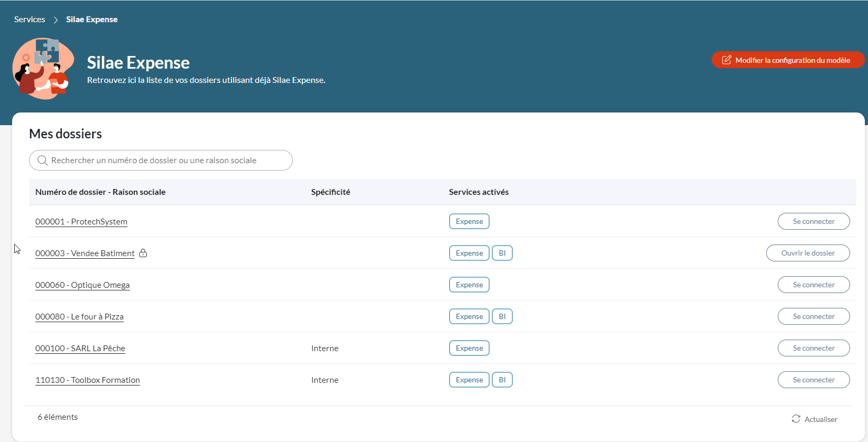Image resolution: width=868 pixels, height=442 pixels.
Task: Click Interne cell in Toolbox Formation row
Action: pyautogui.click(x=325, y=380)
